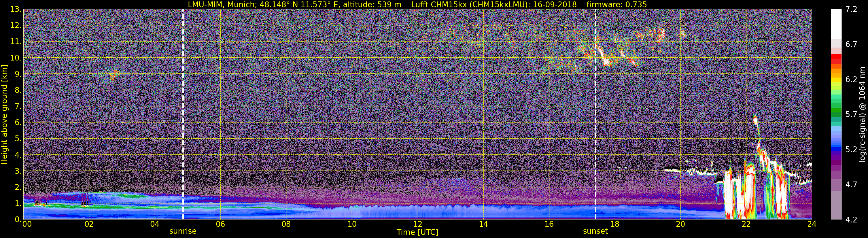Select colorbar tick value 6.2

click(x=851, y=80)
